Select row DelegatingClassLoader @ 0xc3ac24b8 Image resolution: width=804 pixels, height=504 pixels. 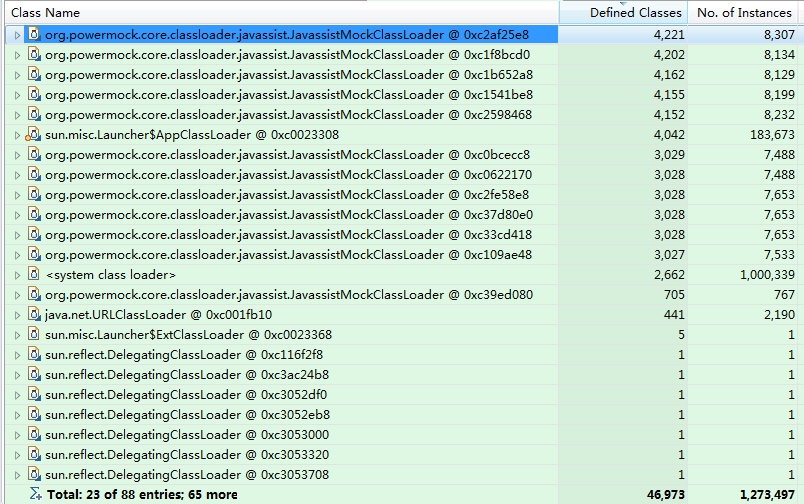tap(401, 374)
